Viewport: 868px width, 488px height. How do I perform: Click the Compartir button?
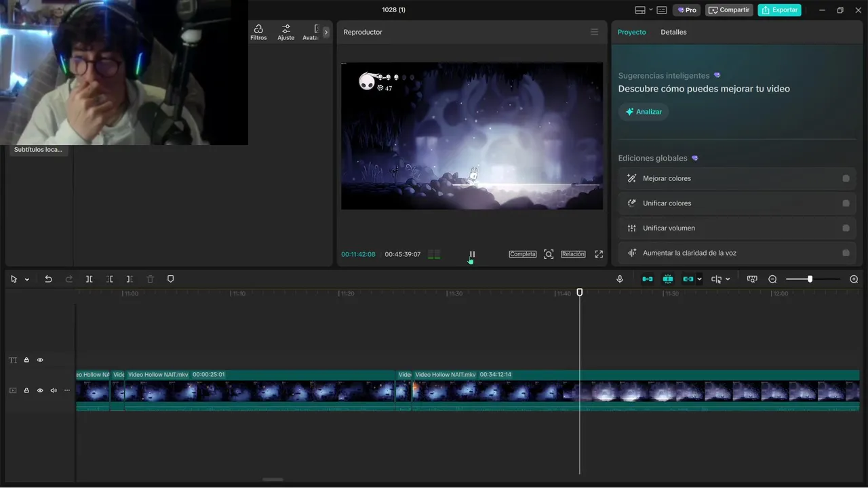[729, 10]
